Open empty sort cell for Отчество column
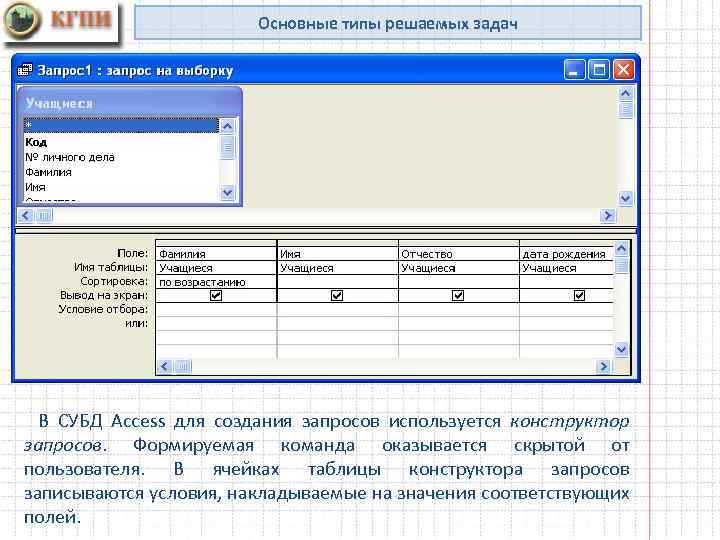The image size is (720, 540). (459, 282)
